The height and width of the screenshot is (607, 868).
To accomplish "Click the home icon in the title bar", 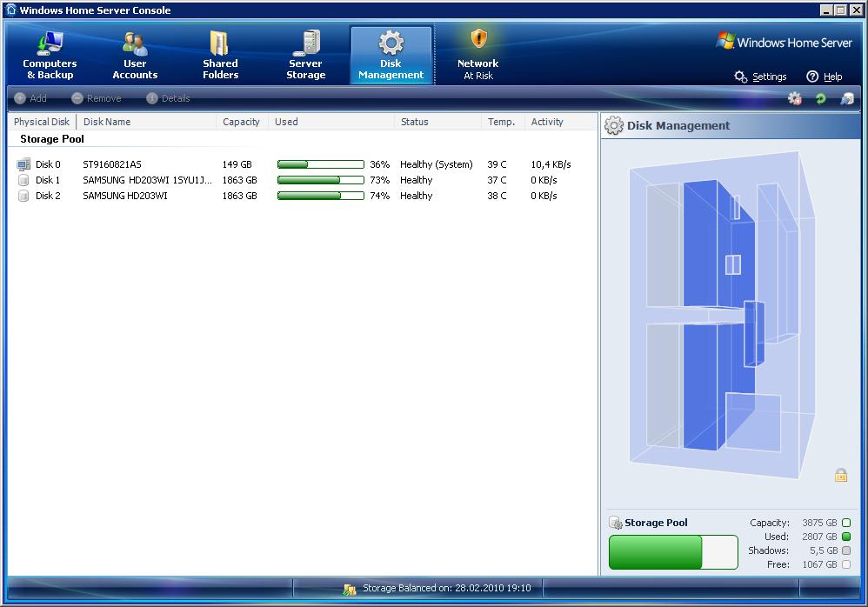I will pyautogui.click(x=10, y=10).
